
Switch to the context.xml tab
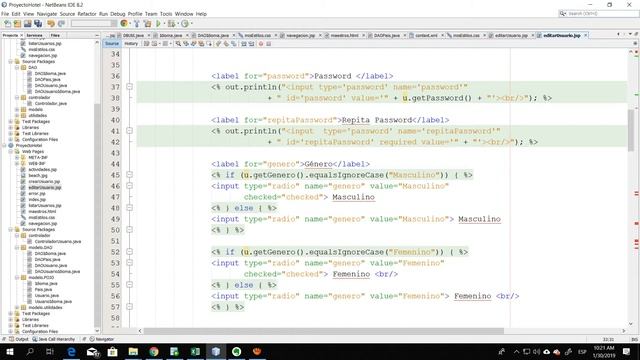pos(426,36)
